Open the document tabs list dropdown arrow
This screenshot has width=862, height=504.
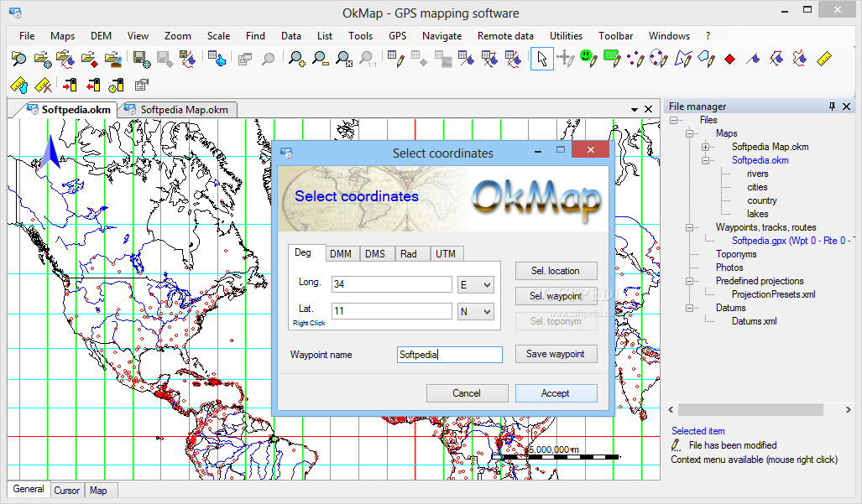635,110
